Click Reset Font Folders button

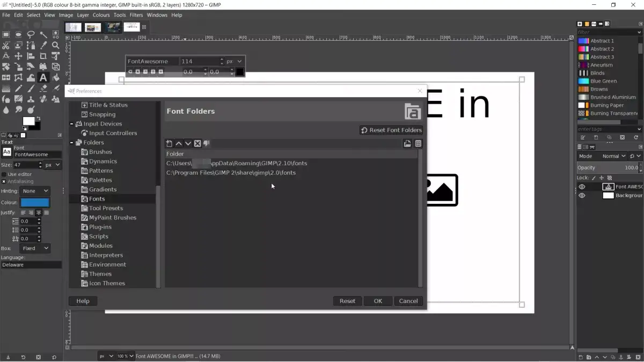391,130
